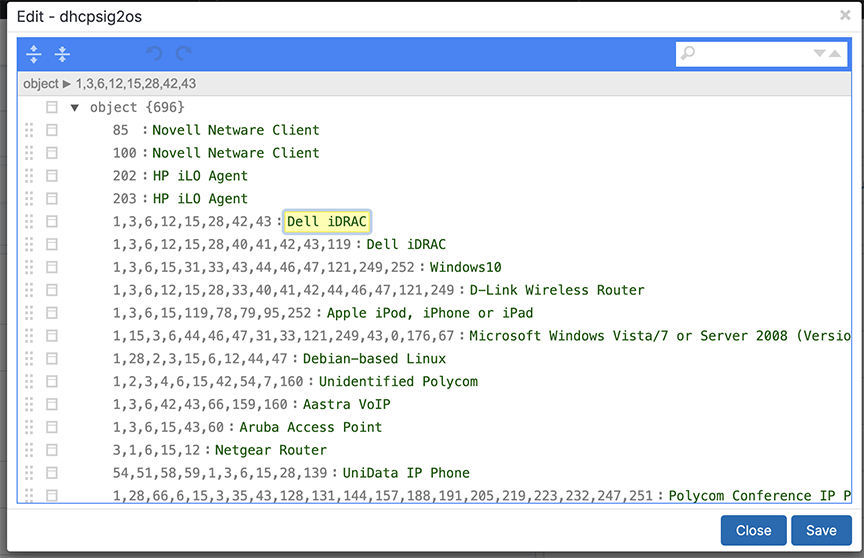Image resolution: width=864 pixels, height=558 pixels.
Task: Grab drag handle of Windows10 row
Action: click(x=29, y=267)
